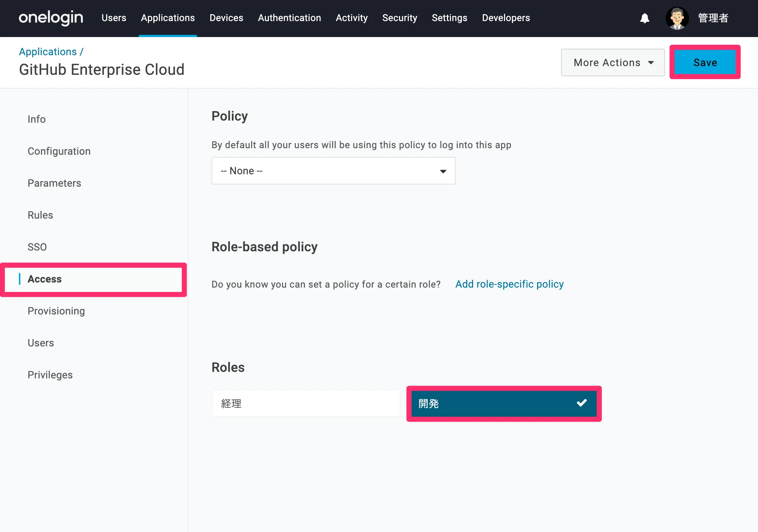
Task: Expand the More Actions dropdown
Action: 613,62
